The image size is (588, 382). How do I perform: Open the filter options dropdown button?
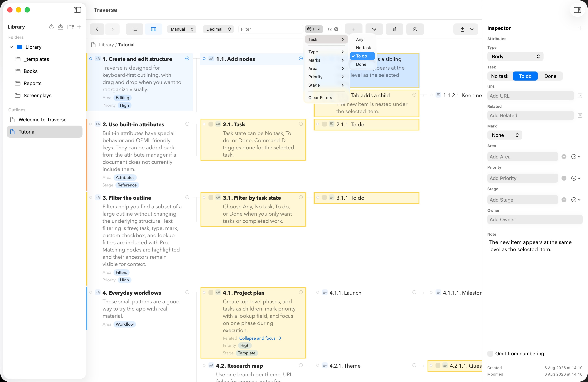pos(314,29)
